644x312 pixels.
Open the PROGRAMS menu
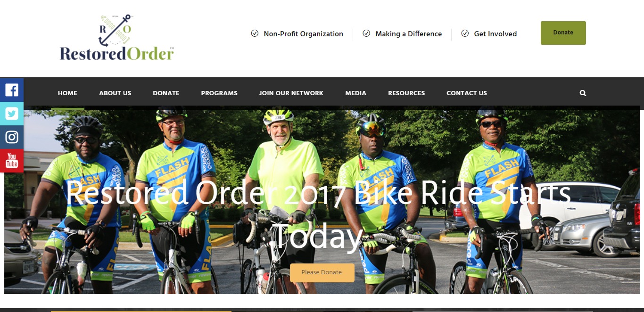(x=219, y=93)
